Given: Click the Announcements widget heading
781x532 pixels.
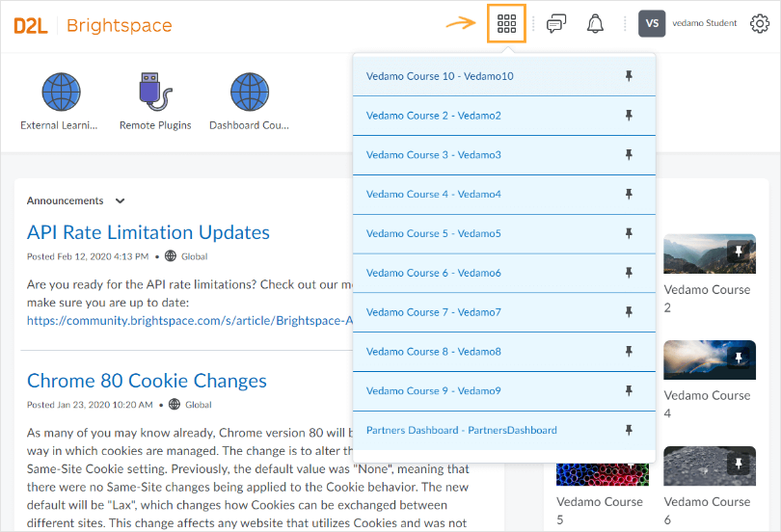Looking at the screenshot, I should 66,200.
